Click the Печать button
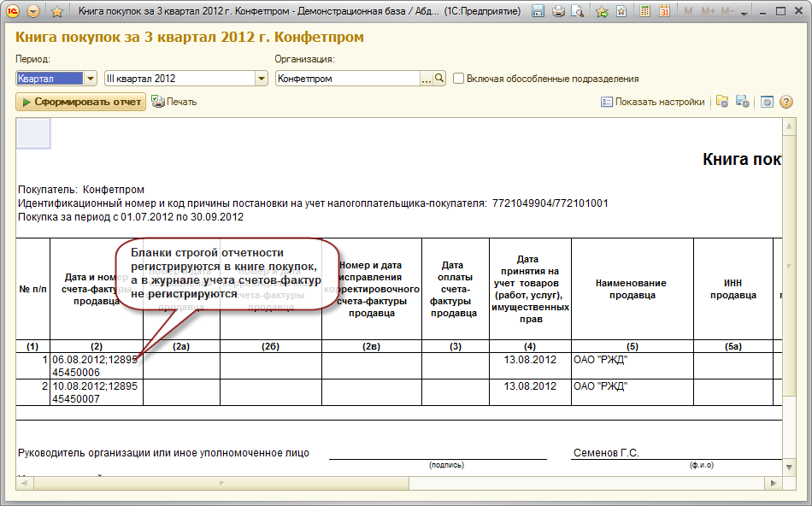 [174, 102]
